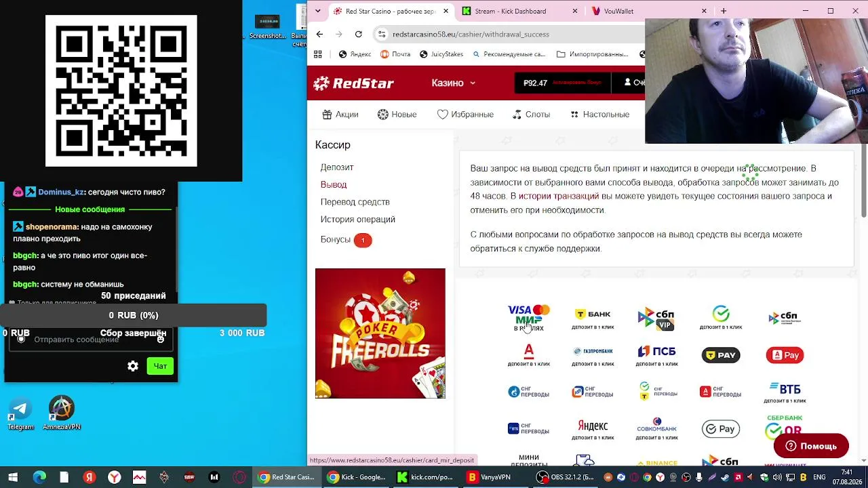Open the Новые games category
The height and width of the screenshot is (488, 868).
point(397,115)
